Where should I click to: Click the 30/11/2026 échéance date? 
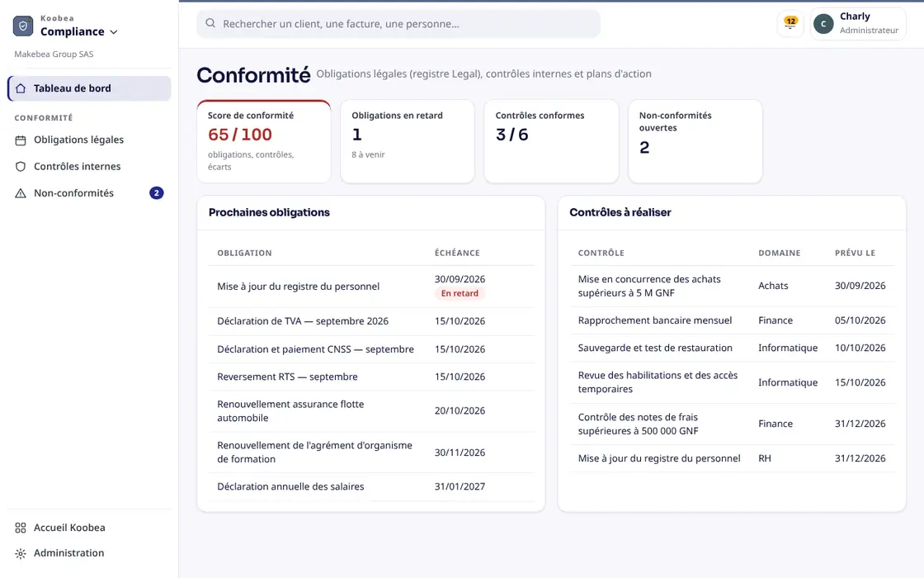[x=460, y=452]
